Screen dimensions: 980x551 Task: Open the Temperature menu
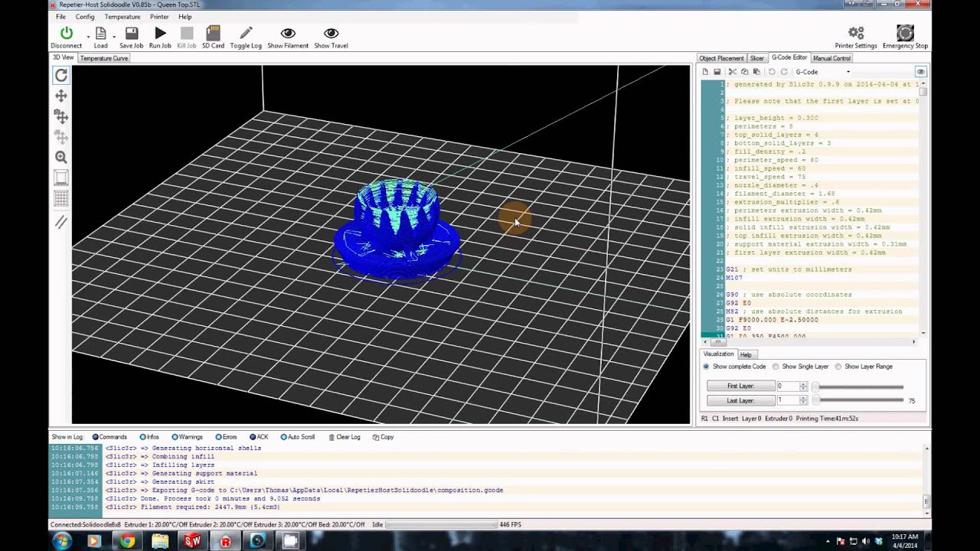pos(122,17)
